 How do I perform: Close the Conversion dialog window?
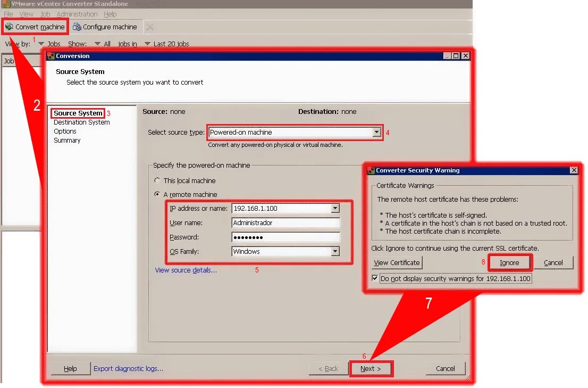pyautogui.click(x=465, y=56)
